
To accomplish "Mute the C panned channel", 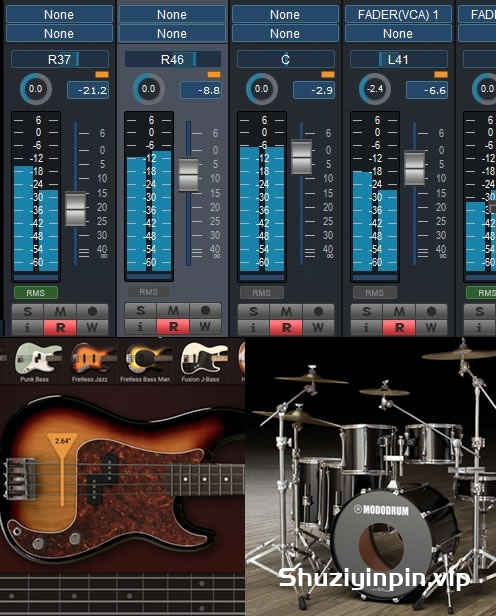I will click(x=286, y=312).
